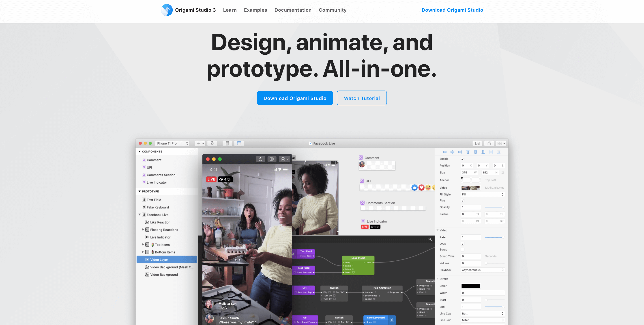Click the align bottom edges icon
The image size is (644, 325).
(483, 152)
